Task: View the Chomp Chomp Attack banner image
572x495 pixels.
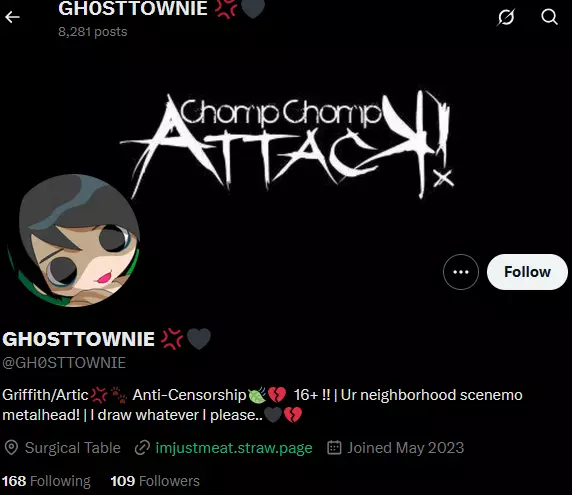Action: (x=286, y=145)
